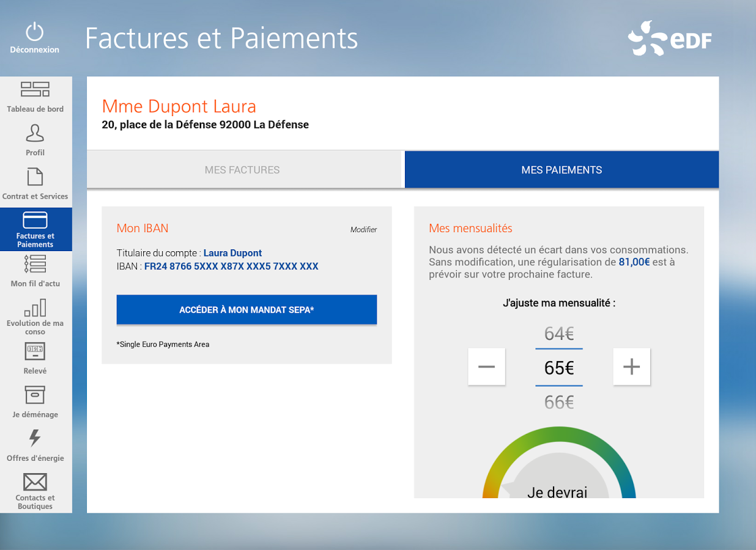
Task: Open Mon fil d'actu
Action: [x=35, y=269]
